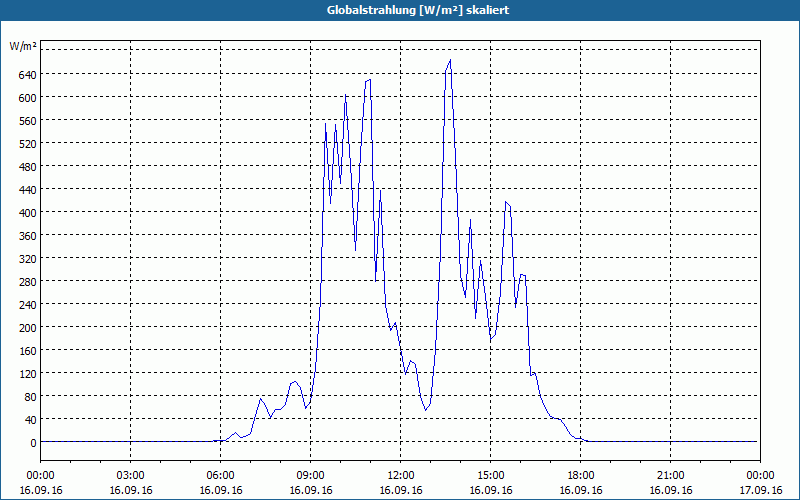Click the "18:00" time label on the x-axis
The width and height of the screenshot is (800, 500).
click(x=581, y=476)
